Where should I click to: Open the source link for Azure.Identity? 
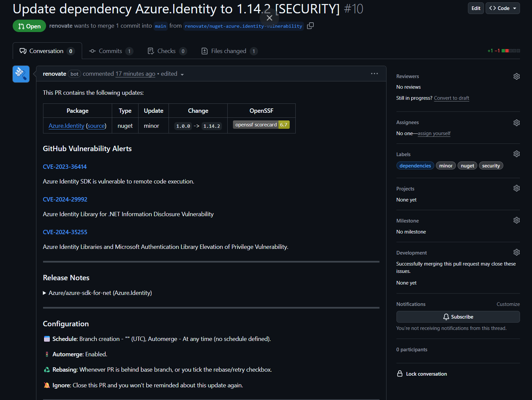(96, 126)
